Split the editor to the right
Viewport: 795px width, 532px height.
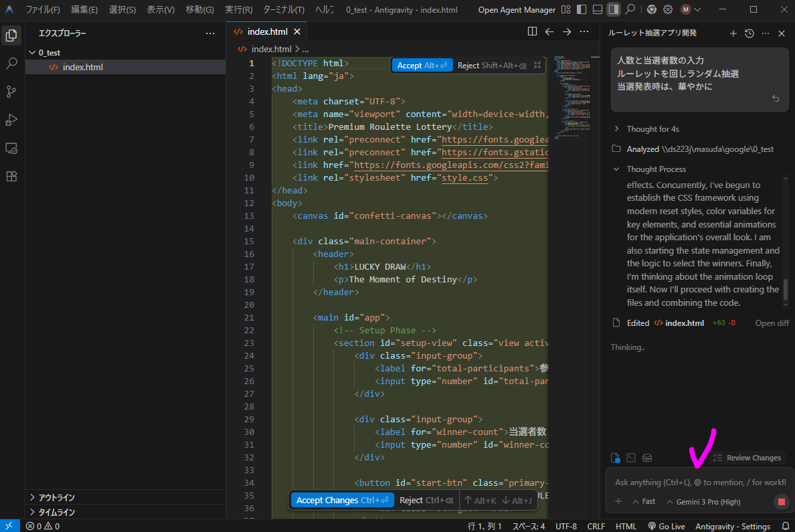pyautogui.click(x=532, y=31)
